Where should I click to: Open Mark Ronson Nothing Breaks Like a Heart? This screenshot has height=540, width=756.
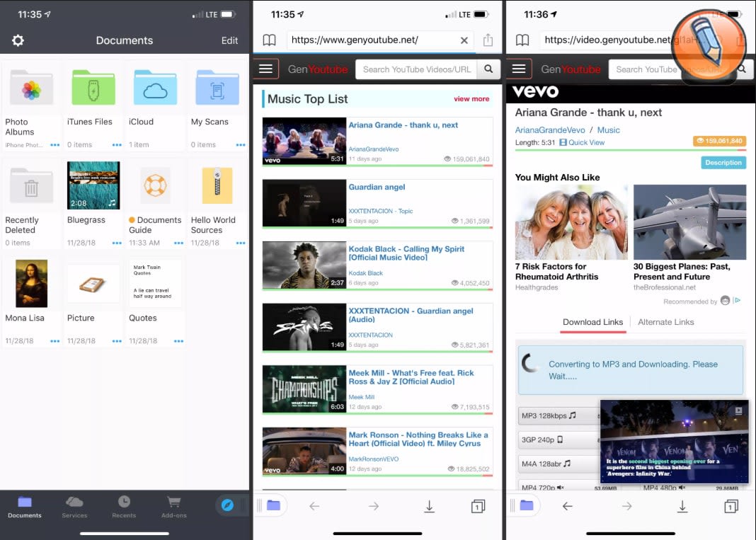[x=418, y=440]
